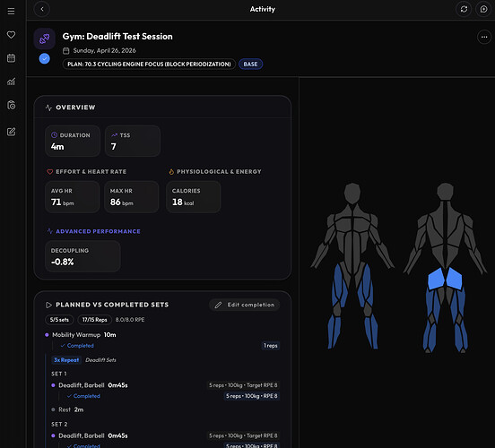495x448 pixels.
Task: Open the clipboard timer sidebar icon
Action: point(11,105)
